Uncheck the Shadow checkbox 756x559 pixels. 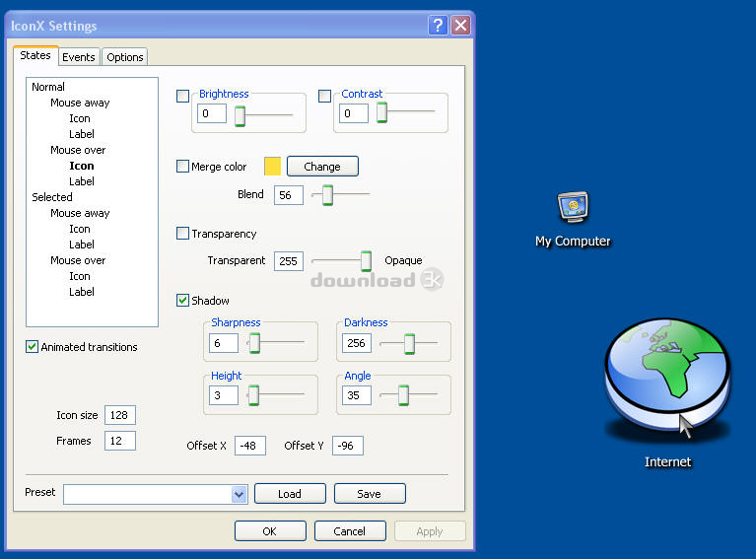pos(182,301)
